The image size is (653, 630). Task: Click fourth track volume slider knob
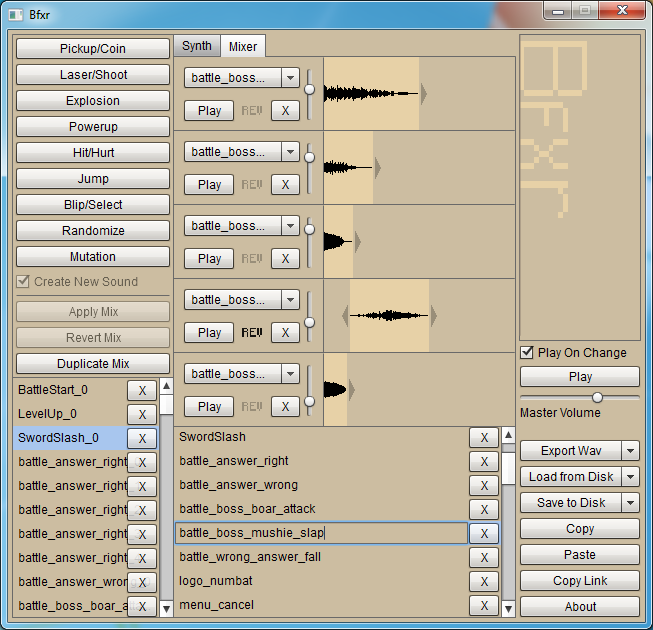coord(309,323)
